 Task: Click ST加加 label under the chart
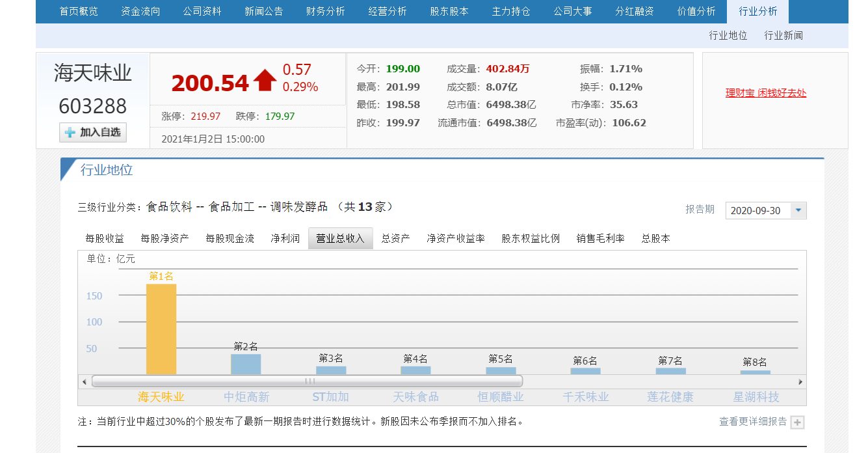pos(331,397)
